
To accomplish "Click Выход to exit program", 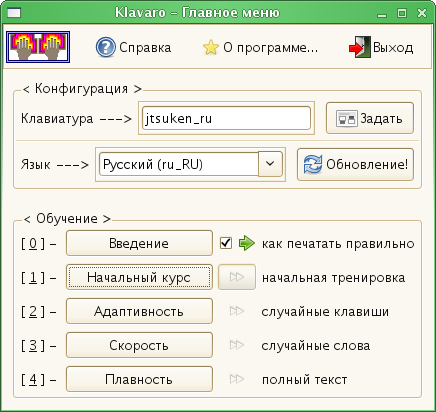I will (x=381, y=47).
